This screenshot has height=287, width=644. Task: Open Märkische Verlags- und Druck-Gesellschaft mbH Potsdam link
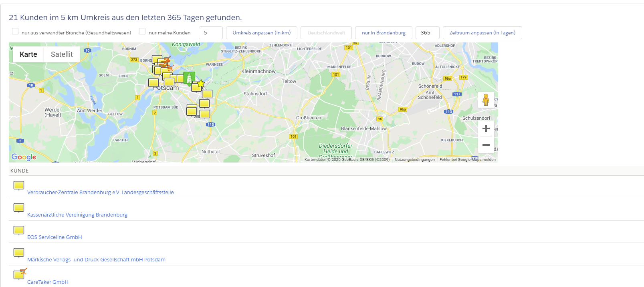coord(96,260)
